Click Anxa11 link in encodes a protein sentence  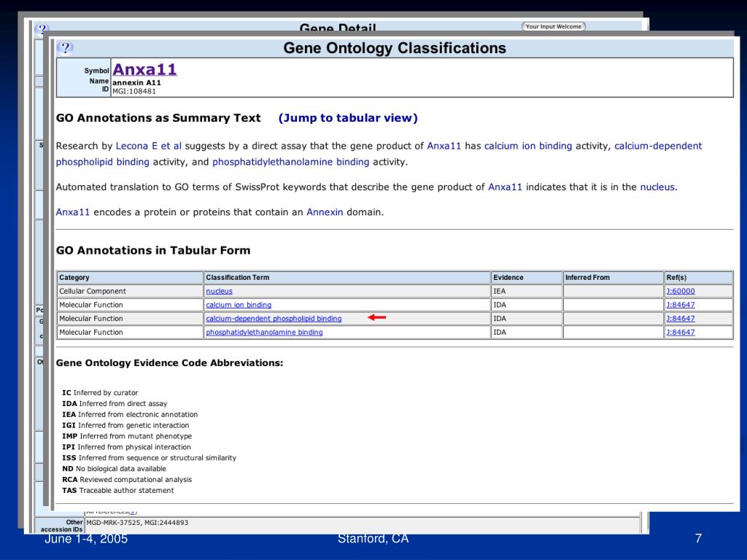pyautogui.click(x=72, y=212)
